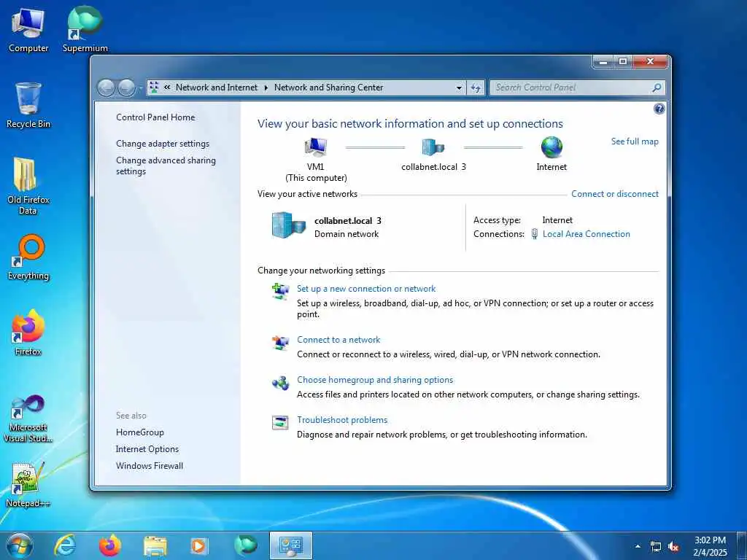Open Windows Explorer from the taskbar
The image size is (747, 560).
(x=155, y=546)
